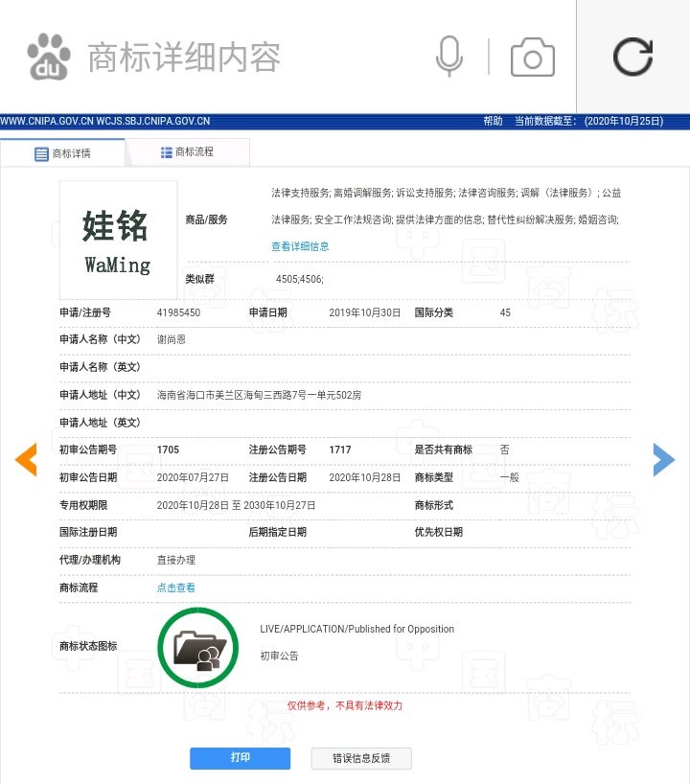Select the 商品/服务 label
The image size is (690, 784).
[x=206, y=219]
